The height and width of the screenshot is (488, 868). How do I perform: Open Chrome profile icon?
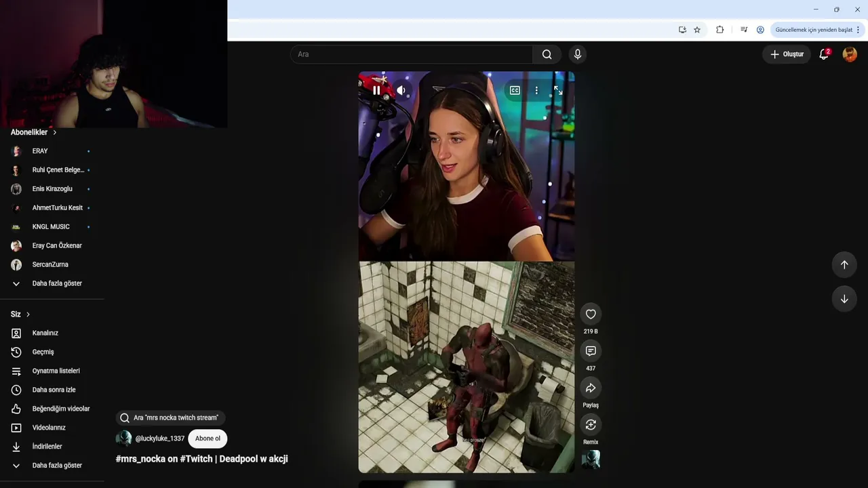pos(760,30)
